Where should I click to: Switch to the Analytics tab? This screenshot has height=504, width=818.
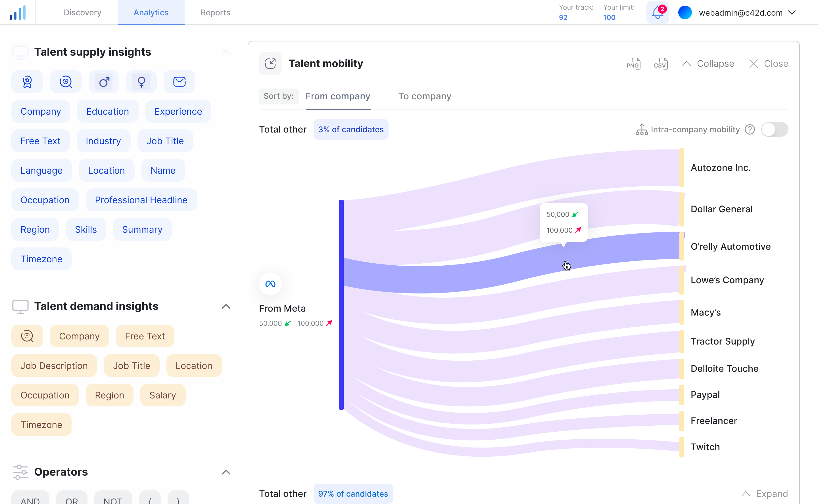[x=151, y=13]
